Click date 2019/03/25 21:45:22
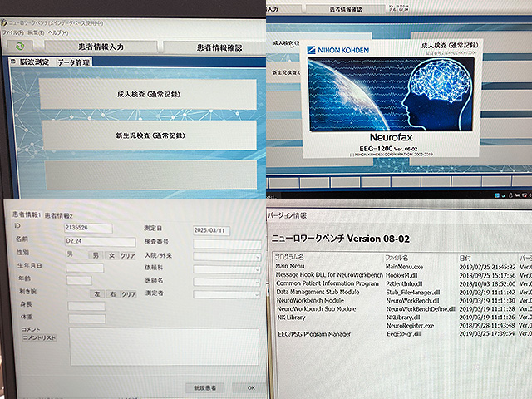Screen dimensions: 532x399 (x=488, y=268)
